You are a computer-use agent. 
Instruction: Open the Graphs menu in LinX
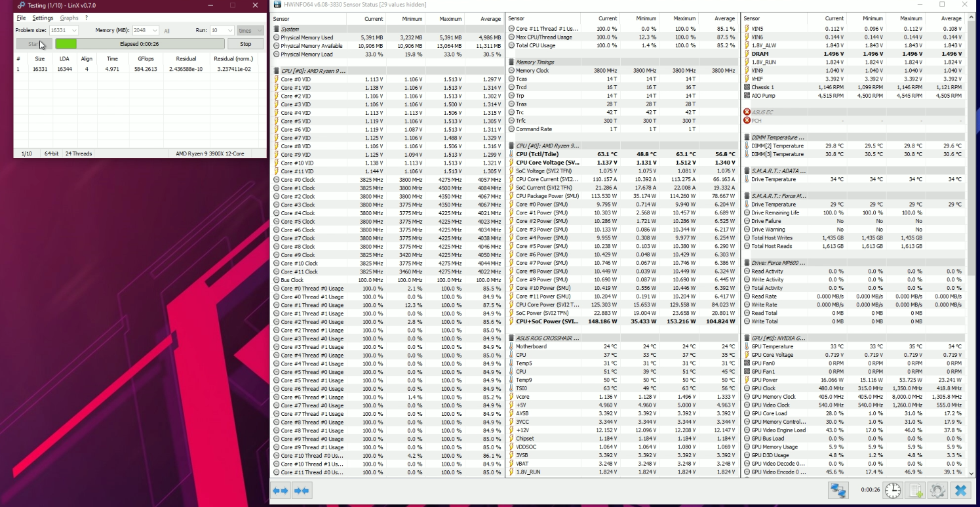tap(69, 18)
